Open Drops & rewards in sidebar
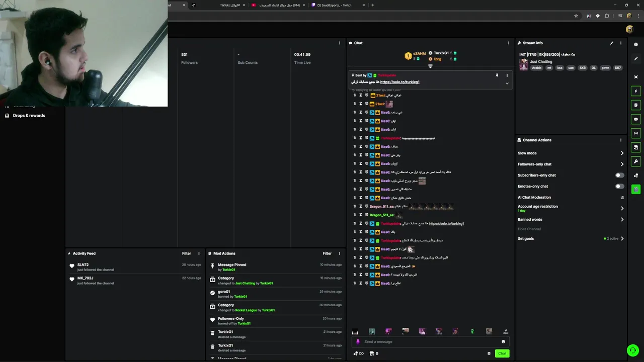The image size is (644, 362). (25, 116)
